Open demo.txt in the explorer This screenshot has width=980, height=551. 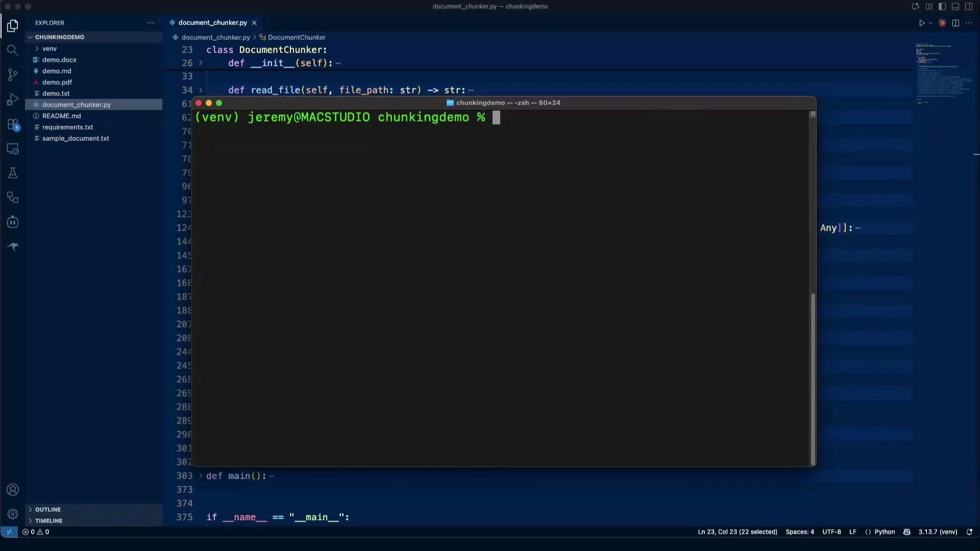tap(94, 93)
